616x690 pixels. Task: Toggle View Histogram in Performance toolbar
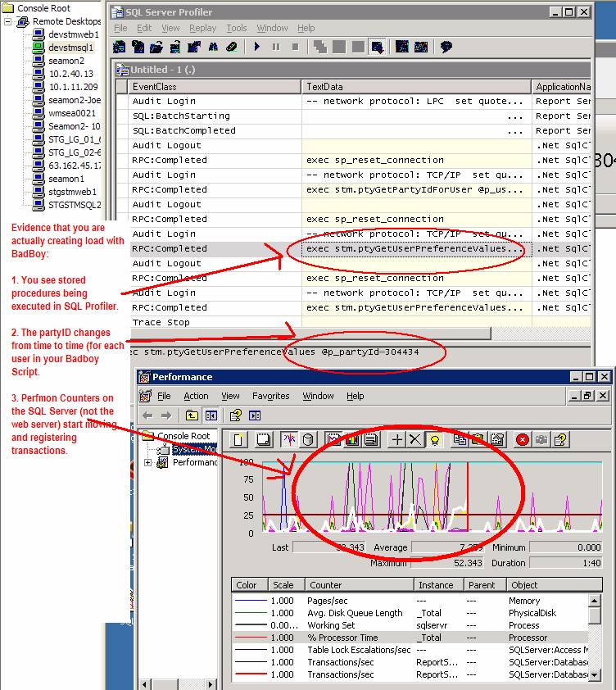[351, 440]
